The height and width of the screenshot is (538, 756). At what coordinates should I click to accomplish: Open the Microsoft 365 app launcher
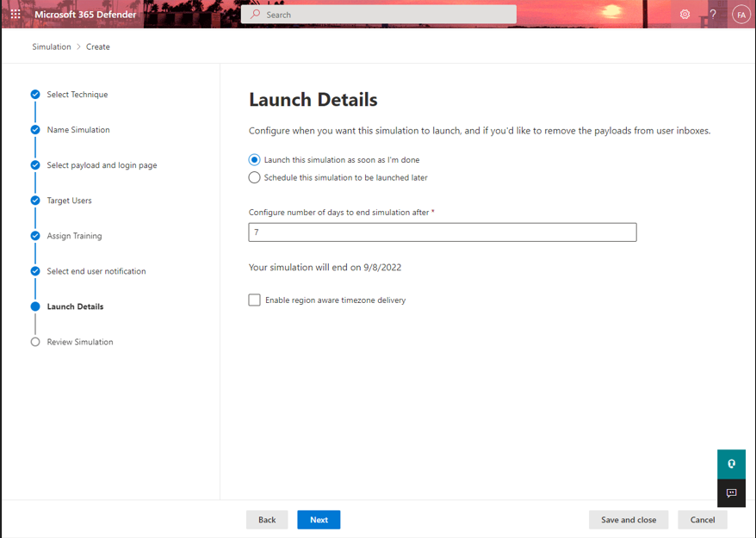pos(14,14)
